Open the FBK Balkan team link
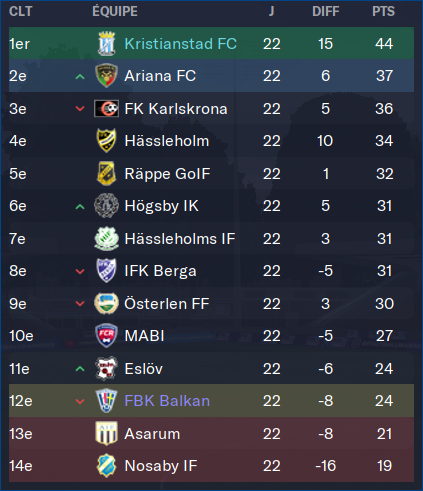Viewport: 423px width, 491px height. point(167,401)
